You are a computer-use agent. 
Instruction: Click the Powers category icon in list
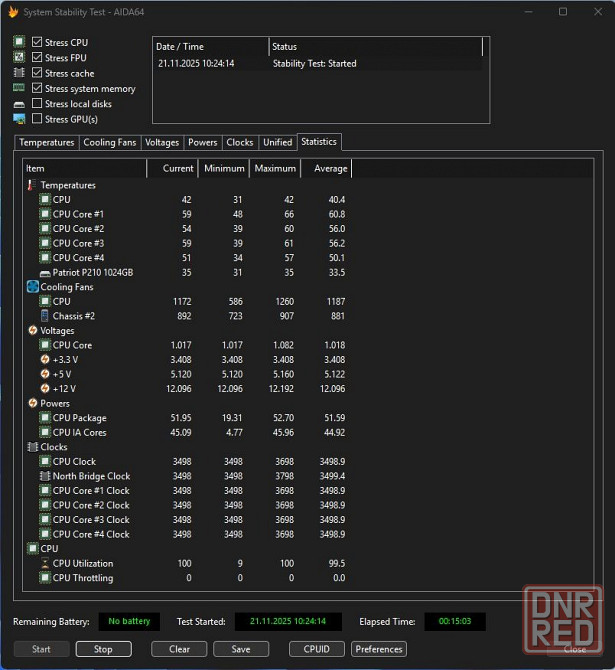[x=32, y=403]
